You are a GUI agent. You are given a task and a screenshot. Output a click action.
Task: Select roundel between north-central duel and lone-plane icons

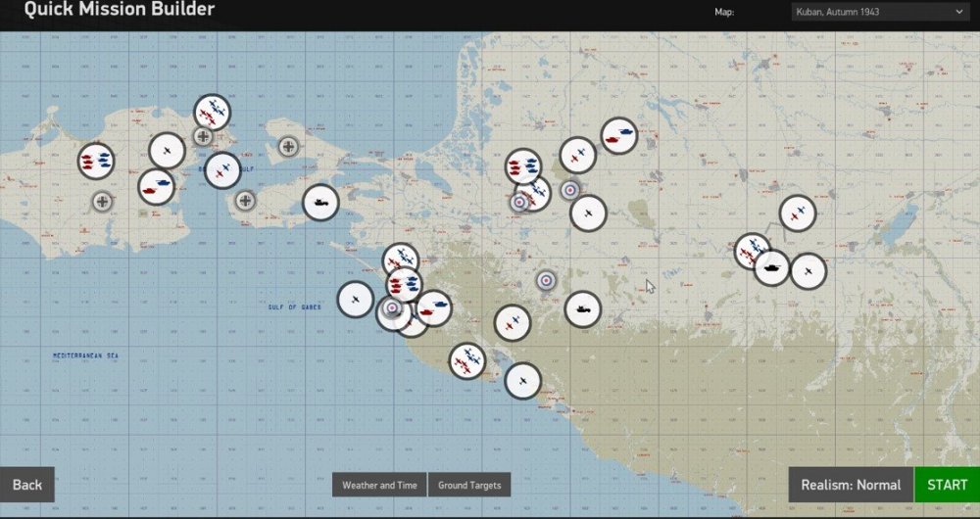pos(570,190)
